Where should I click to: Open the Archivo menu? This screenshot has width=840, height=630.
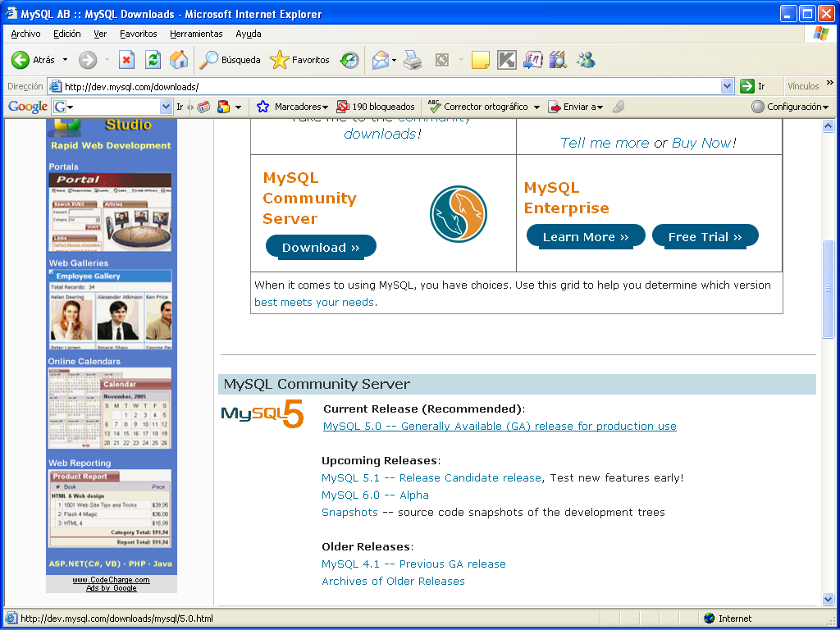[x=25, y=34]
